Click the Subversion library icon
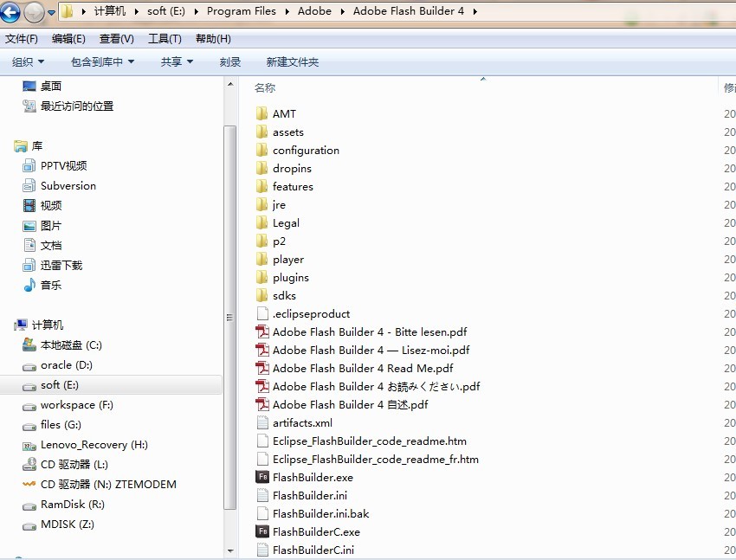Viewport: 736px width, 560px height. (x=29, y=186)
